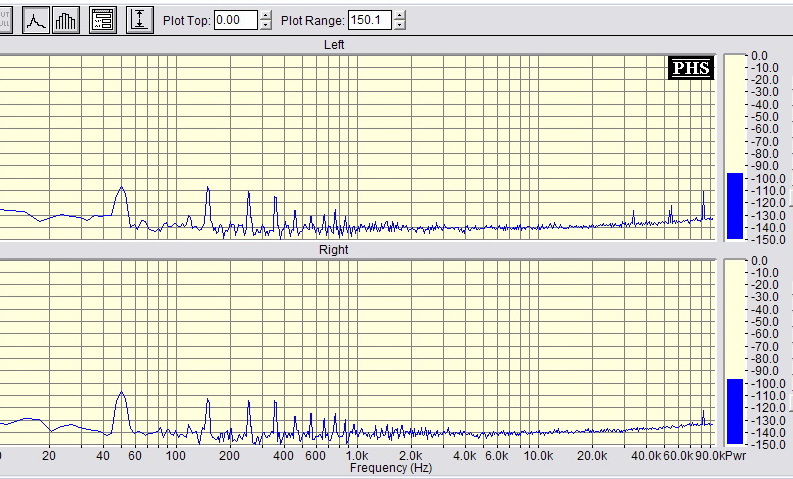Image resolution: width=793 pixels, height=479 pixels.
Task: Click the "10.0k" frequency axis label
Action: (x=538, y=456)
